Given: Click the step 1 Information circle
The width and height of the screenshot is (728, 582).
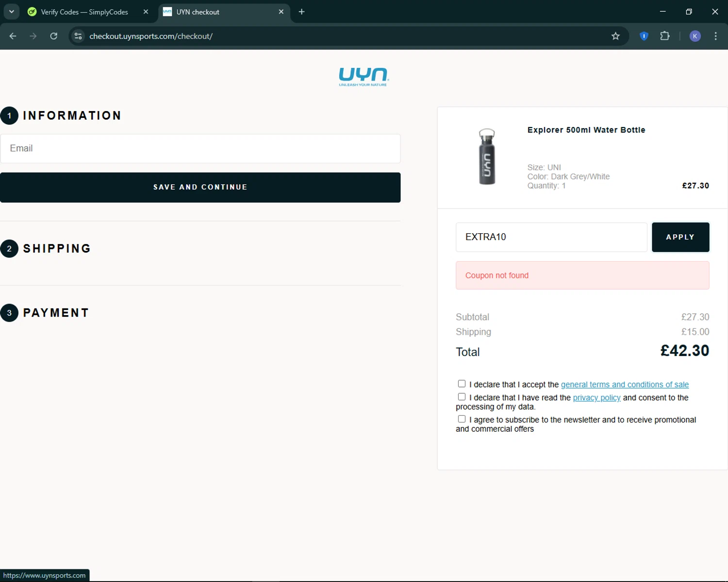Looking at the screenshot, I should (9, 115).
